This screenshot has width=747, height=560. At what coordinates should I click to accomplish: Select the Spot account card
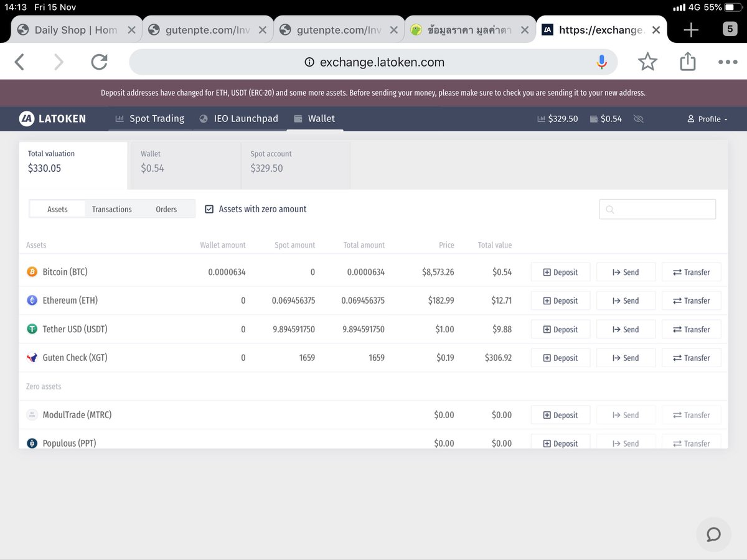click(296, 165)
